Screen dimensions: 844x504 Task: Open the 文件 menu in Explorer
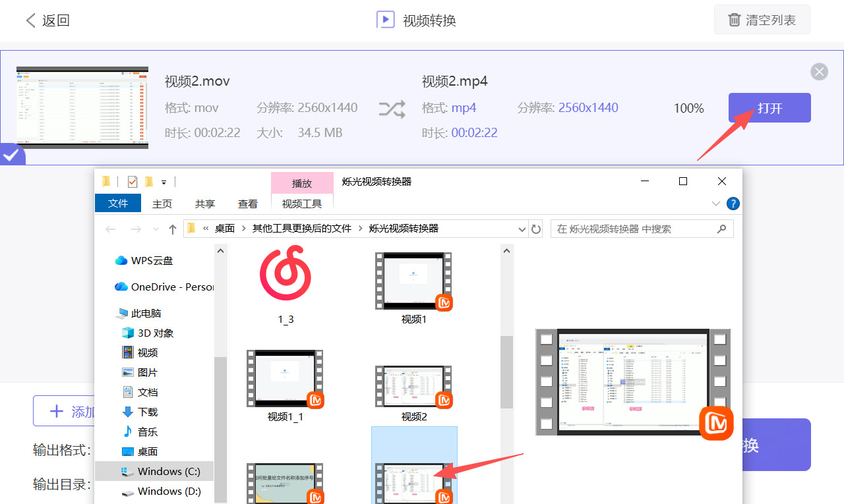coord(118,204)
